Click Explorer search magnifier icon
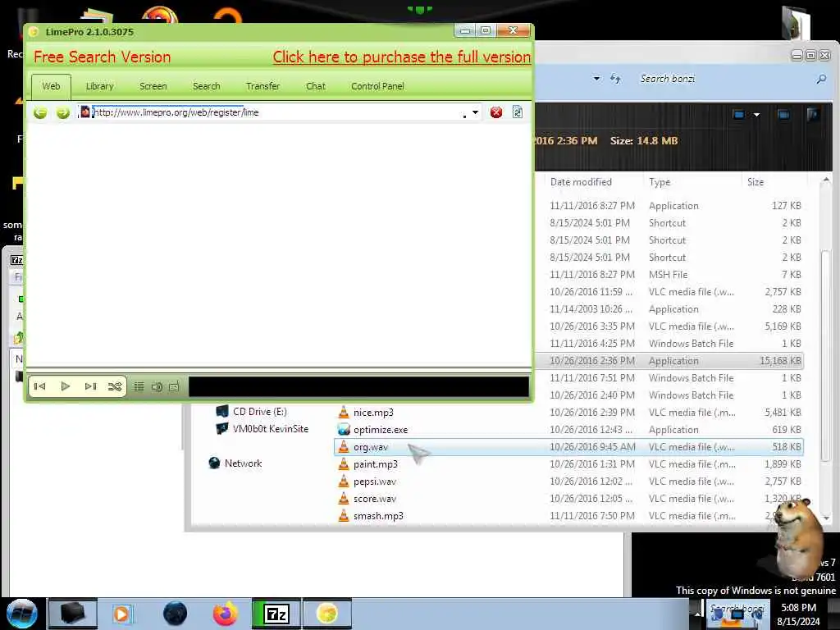The height and width of the screenshot is (630, 840). 821,80
